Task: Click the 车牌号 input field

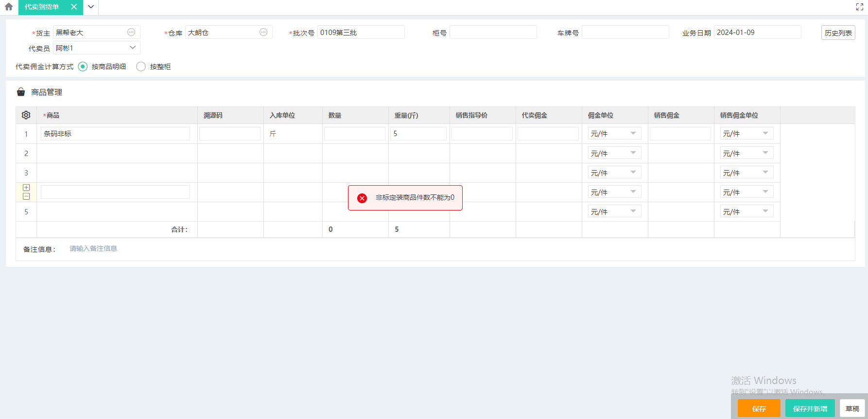Action: [x=625, y=32]
